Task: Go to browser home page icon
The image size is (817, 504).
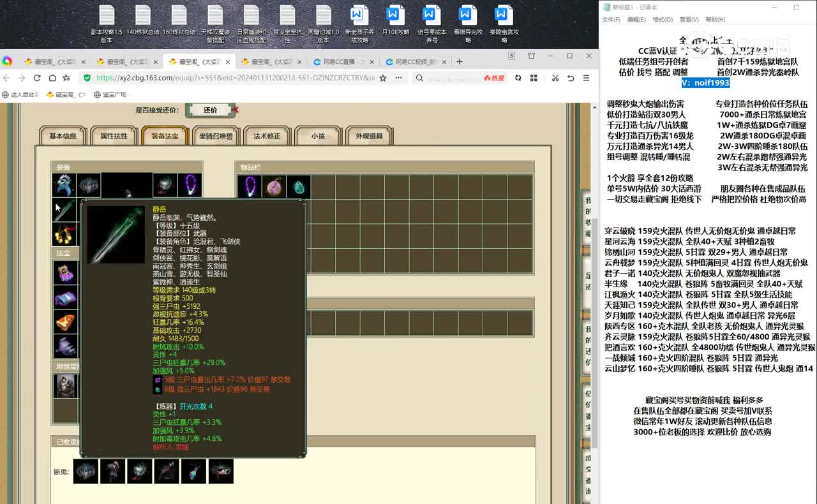Action: (x=52, y=78)
